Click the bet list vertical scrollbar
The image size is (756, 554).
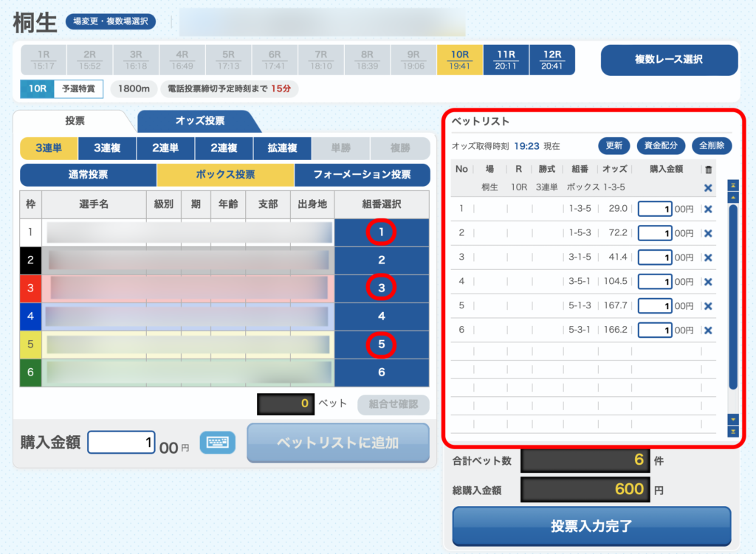pyautogui.click(x=733, y=295)
